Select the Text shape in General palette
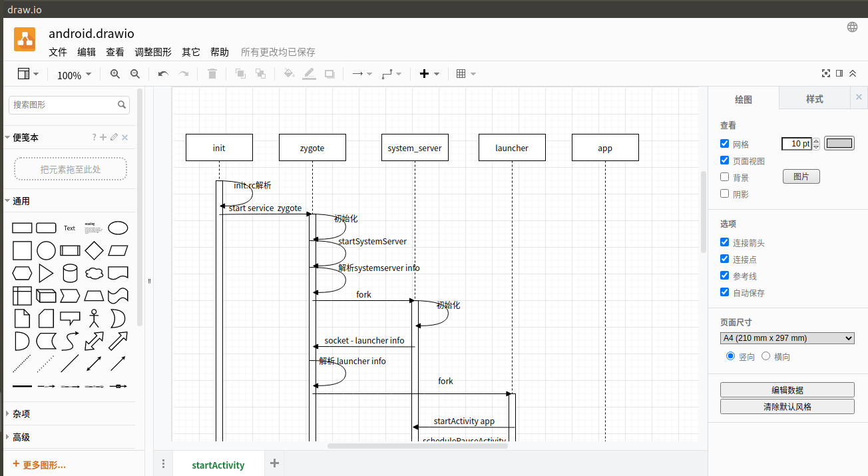Image resolution: width=868 pixels, height=476 pixels. pyautogui.click(x=70, y=228)
